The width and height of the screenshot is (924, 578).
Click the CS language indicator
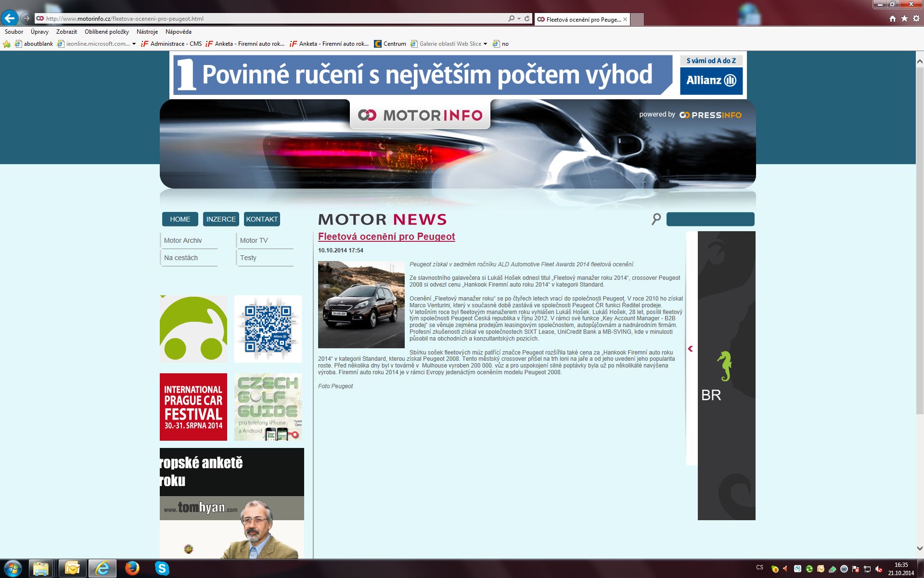coord(760,567)
